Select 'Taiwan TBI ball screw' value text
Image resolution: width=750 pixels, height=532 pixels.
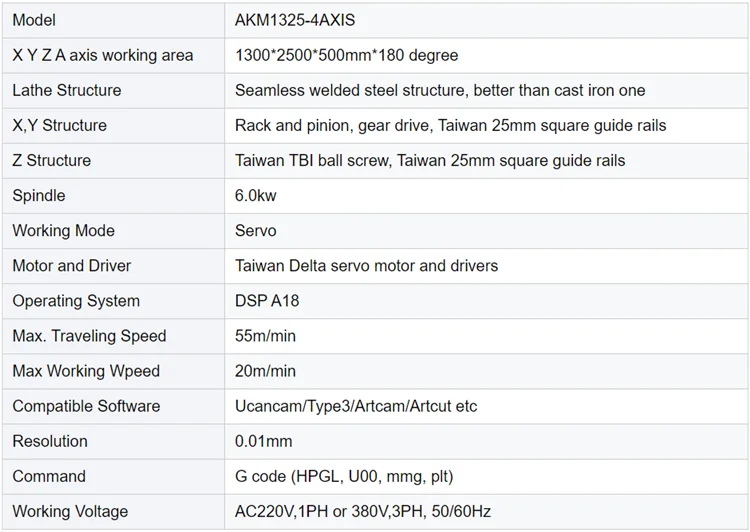pos(312,160)
